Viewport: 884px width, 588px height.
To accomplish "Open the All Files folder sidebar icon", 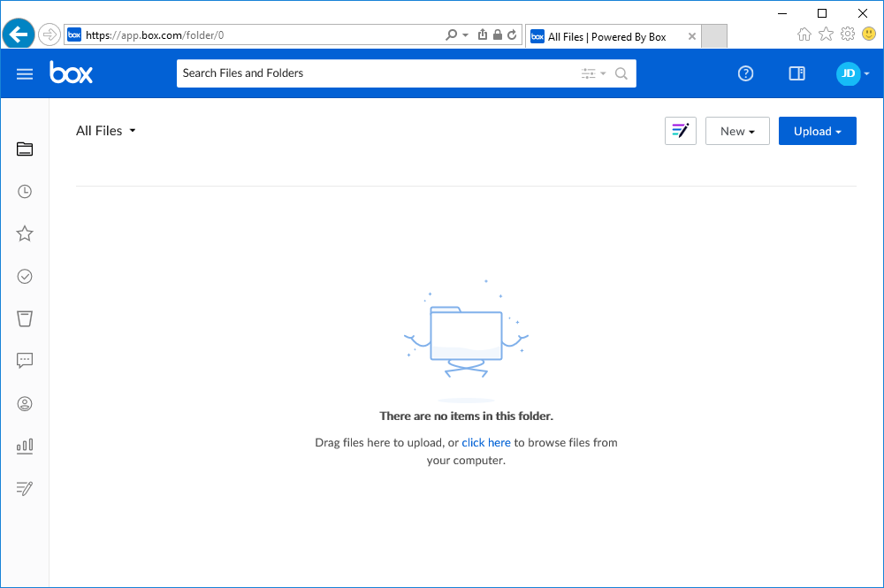I will (24, 149).
